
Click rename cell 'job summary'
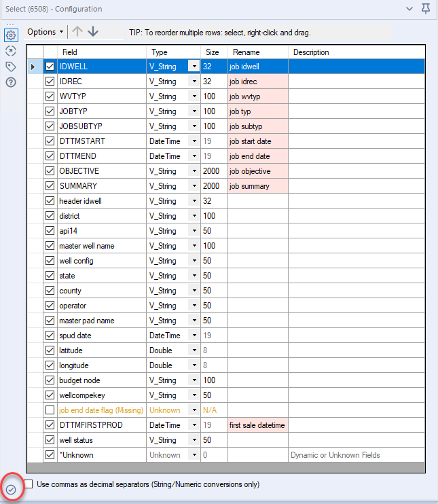[x=258, y=186]
